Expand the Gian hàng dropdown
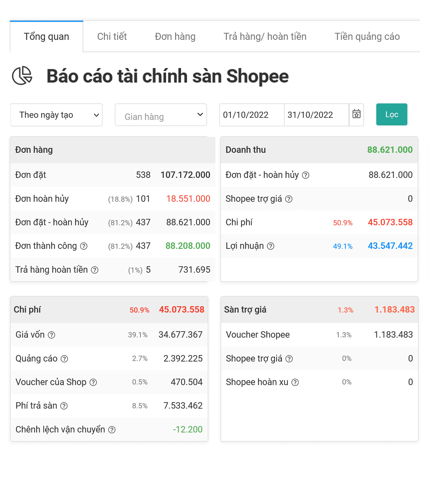This screenshot has height=504, width=429. coord(161,115)
